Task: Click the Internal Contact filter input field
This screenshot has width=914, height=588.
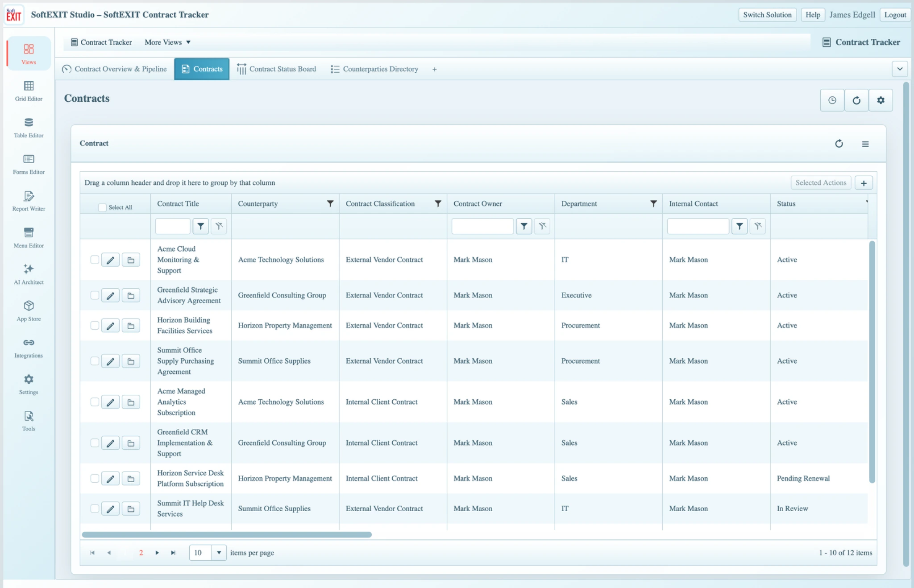Action: [x=698, y=226]
